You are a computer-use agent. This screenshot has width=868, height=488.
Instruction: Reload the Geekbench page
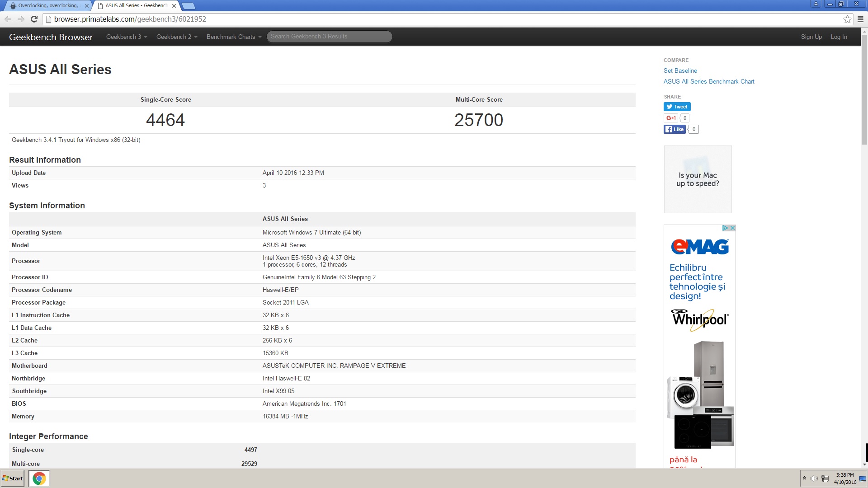pyautogui.click(x=34, y=19)
